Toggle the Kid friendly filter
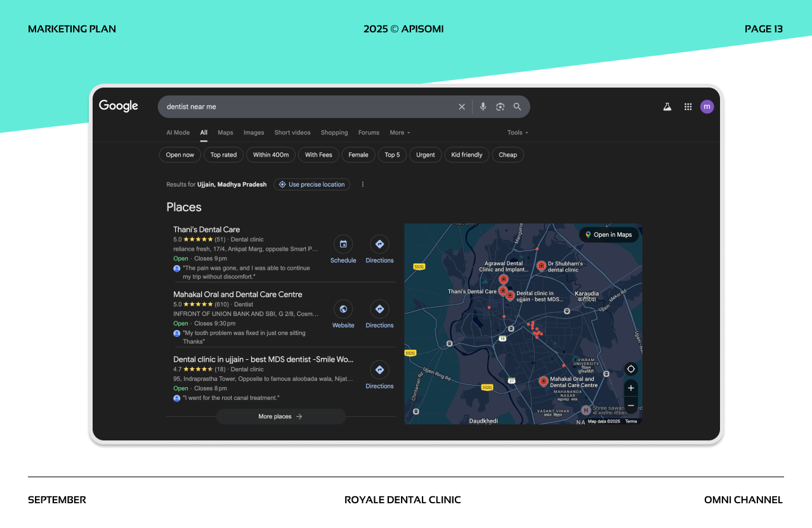Screen dimensions: 812x528 [467, 155]
